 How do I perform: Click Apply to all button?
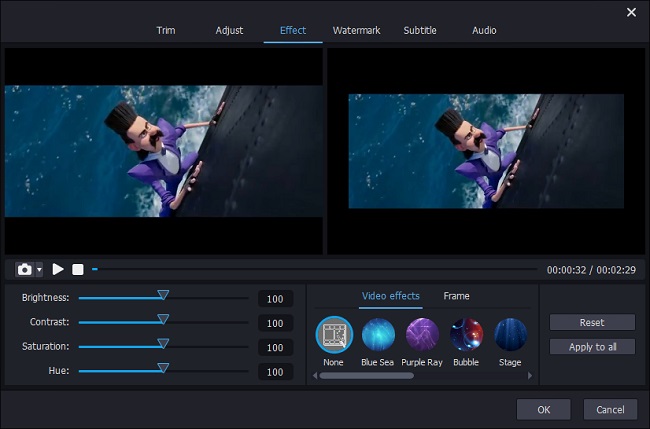[592, 347]
